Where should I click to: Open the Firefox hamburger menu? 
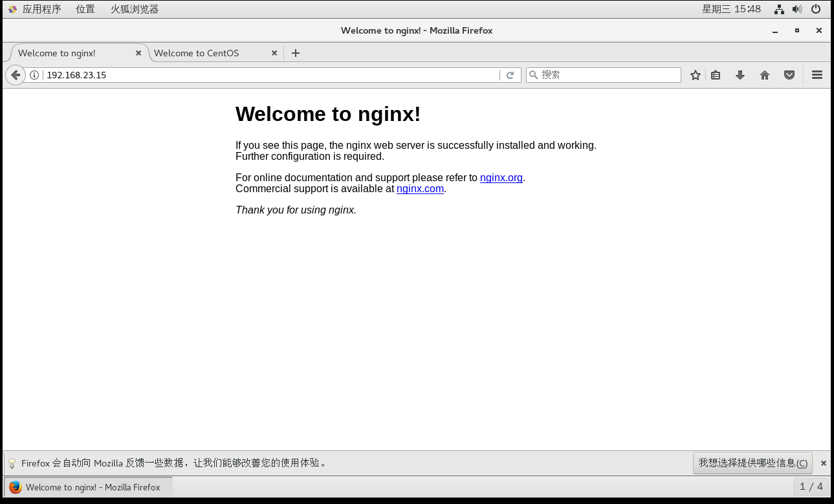817,75
